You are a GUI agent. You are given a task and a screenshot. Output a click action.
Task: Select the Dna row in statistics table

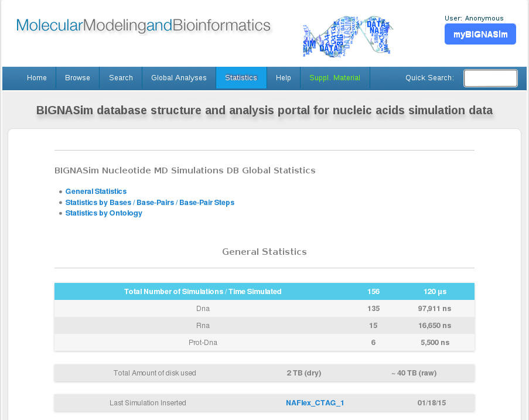pos(203,309)
